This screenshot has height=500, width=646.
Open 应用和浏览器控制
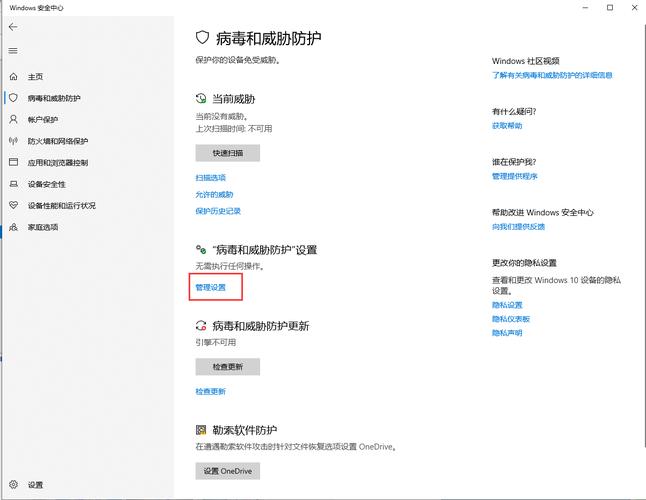click(58, 163)
